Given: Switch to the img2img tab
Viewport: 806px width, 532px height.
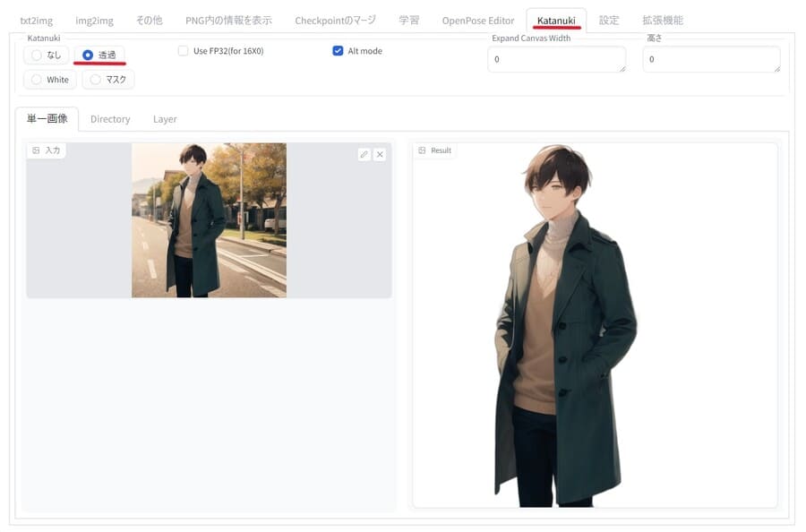Looking at the screenshot, I should point(94,20).
